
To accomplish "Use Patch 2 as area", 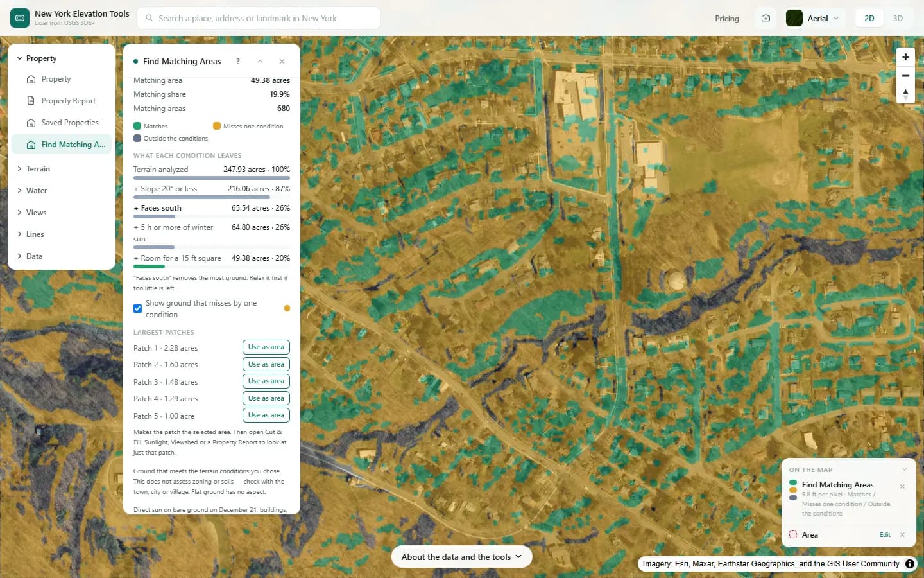I will coord(266,364).
